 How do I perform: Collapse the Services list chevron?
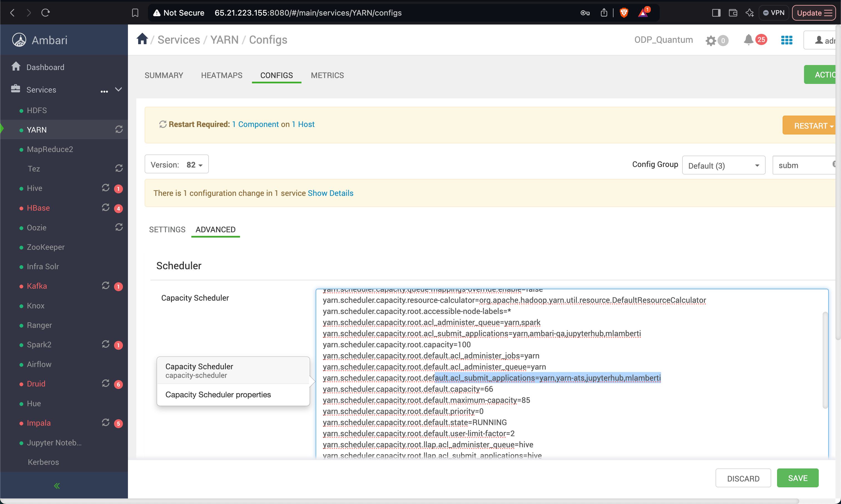[x=118, y=89]
